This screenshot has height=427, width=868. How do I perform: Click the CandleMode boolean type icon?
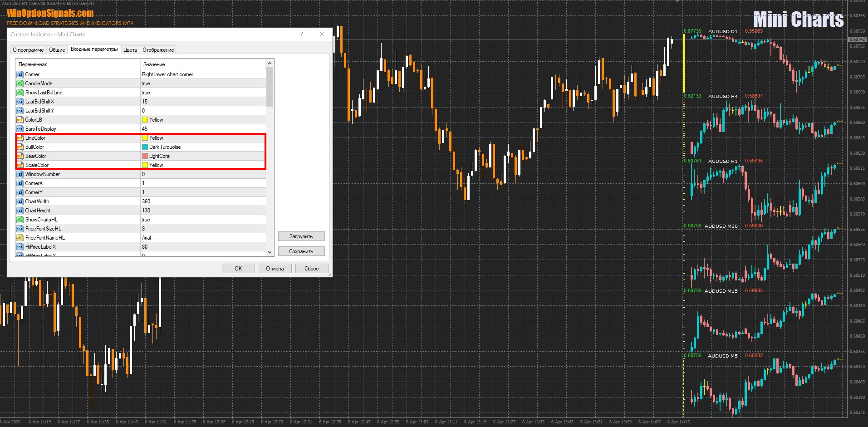pyautogui.click(x=20, y=83)
